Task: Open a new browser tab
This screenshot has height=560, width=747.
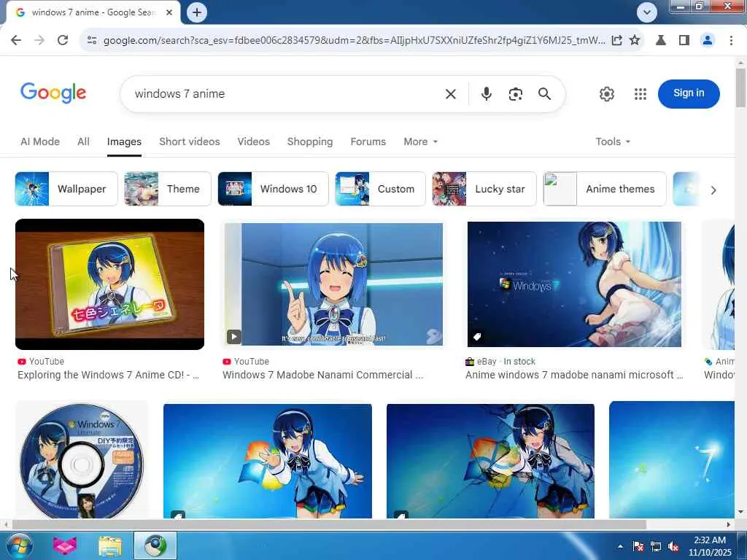Action: tap(197, 12)
